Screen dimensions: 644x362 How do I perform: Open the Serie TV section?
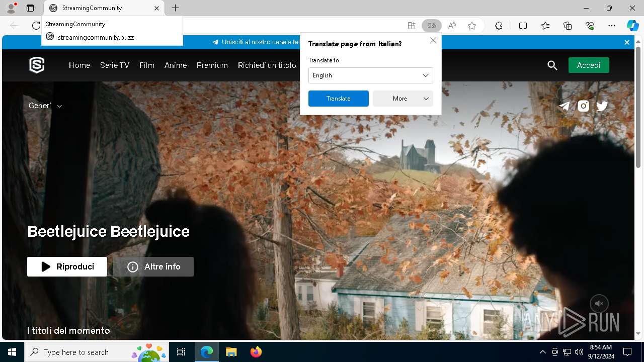click(x=115, y=65)
